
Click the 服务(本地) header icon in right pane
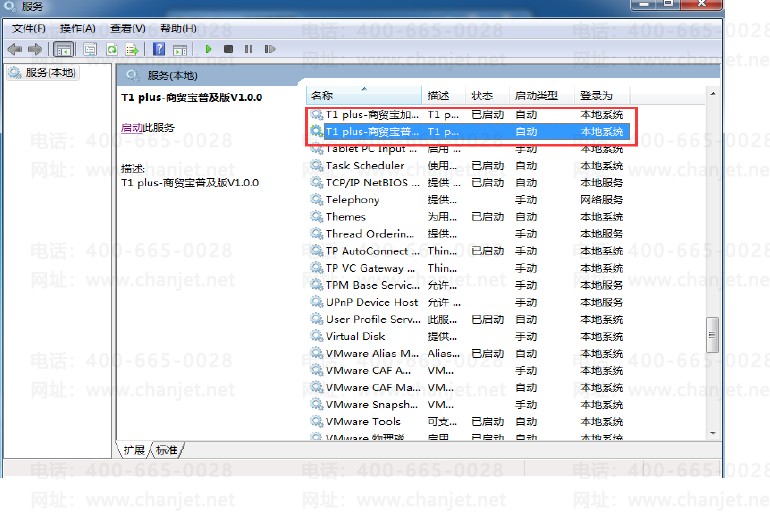point(132,76)
